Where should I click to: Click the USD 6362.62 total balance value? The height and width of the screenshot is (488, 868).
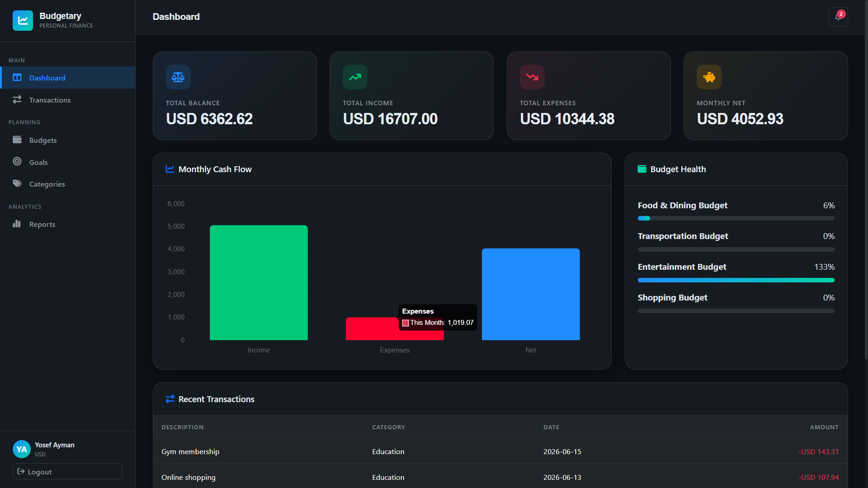[x=209, y=119]
